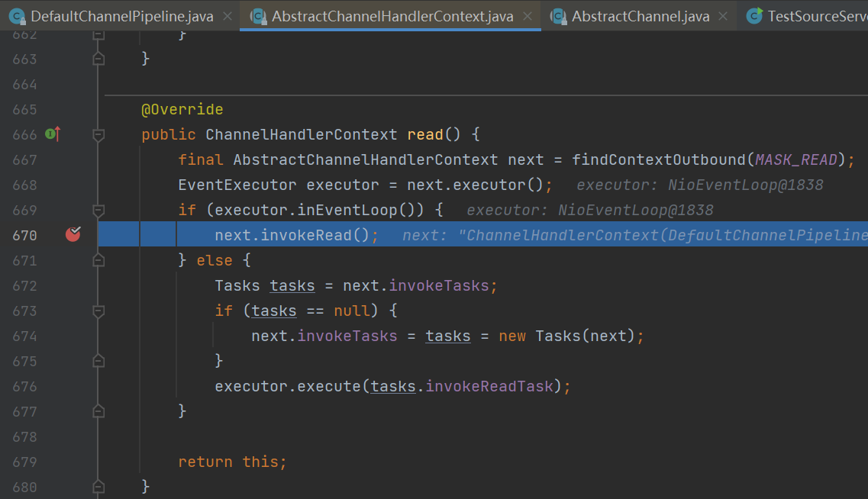Click the class icon on the AbstractChannel.java tab
Viewport: 868px width, 499px height.
pos(559,16)
